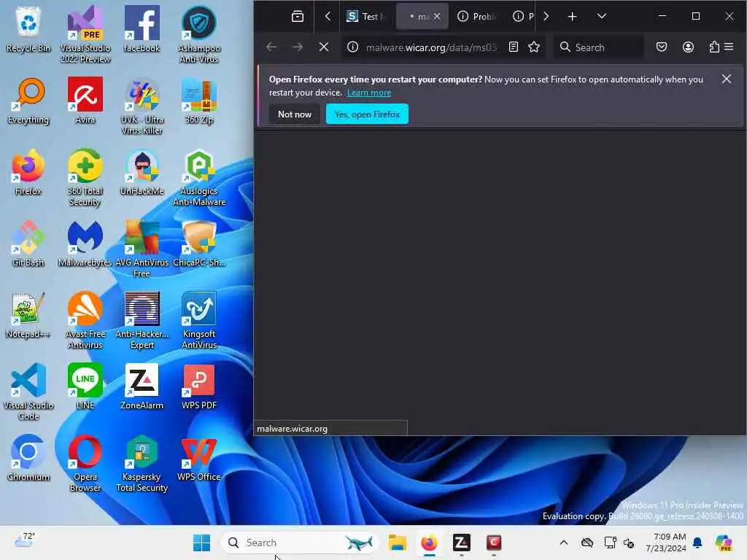The width and height of the screenshot is (747, 560).
Task: Launch WPS Office shortcut
Action: 198,459
